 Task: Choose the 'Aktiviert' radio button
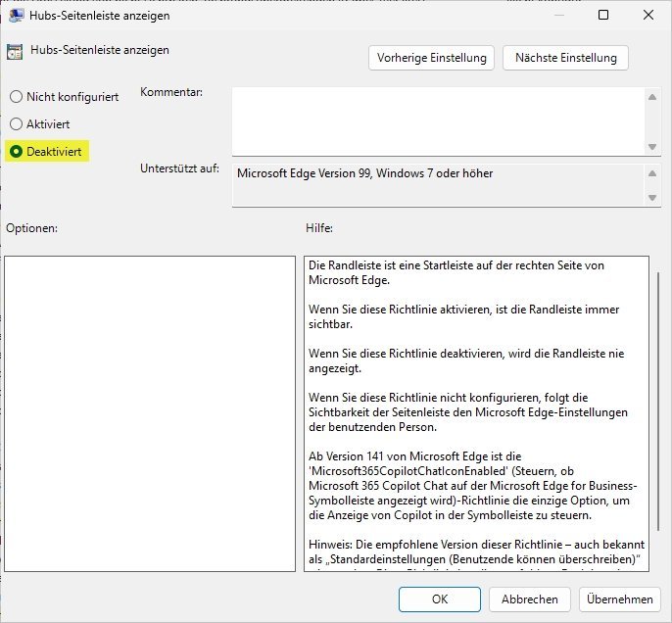[x=16, y=124]
